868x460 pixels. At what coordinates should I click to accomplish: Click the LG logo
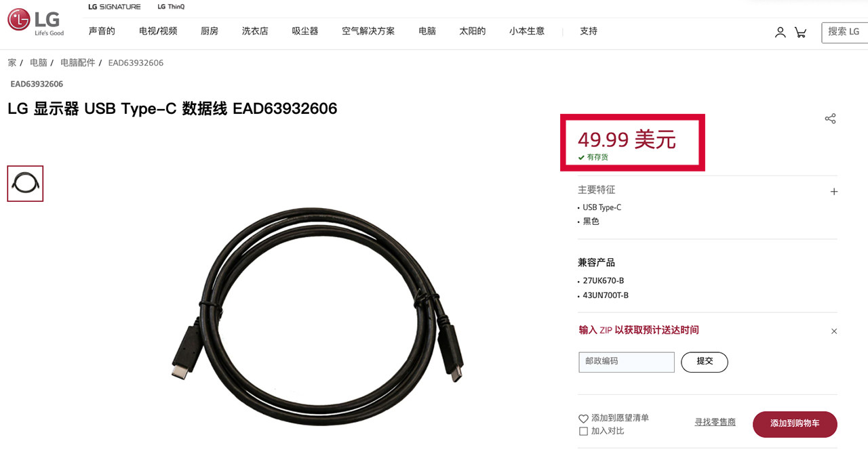36,22
